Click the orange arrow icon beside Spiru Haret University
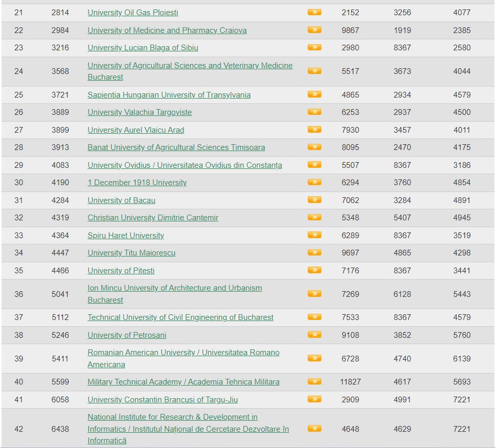The width and height of the screenshot is (496, 448). [314, 235]
